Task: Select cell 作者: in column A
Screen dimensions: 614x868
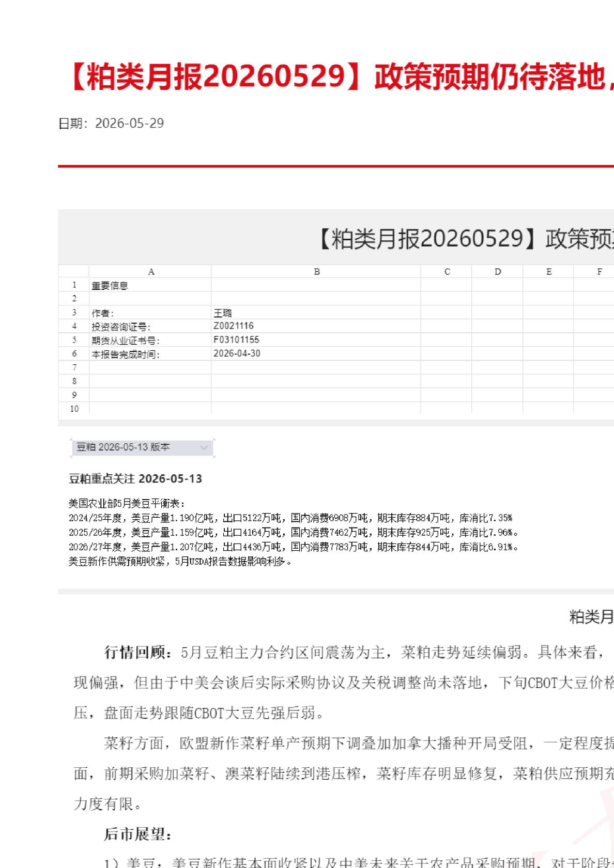Action: 150,313
